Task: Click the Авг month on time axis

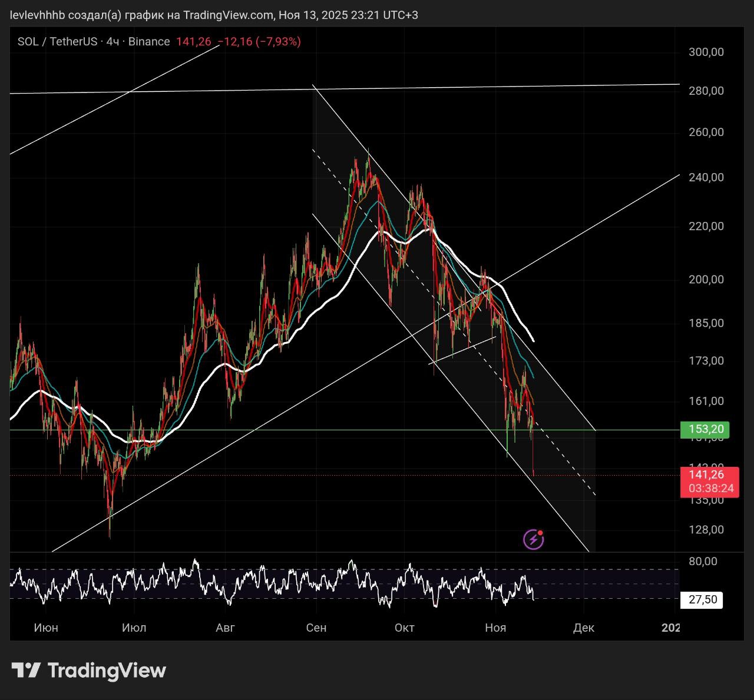Action: click(225, 628)
